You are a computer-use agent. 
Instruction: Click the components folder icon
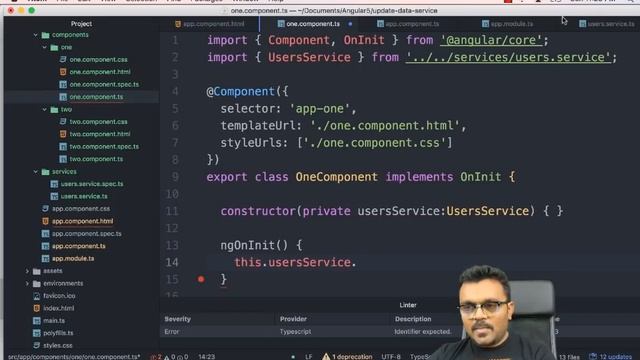pos(45,35)
